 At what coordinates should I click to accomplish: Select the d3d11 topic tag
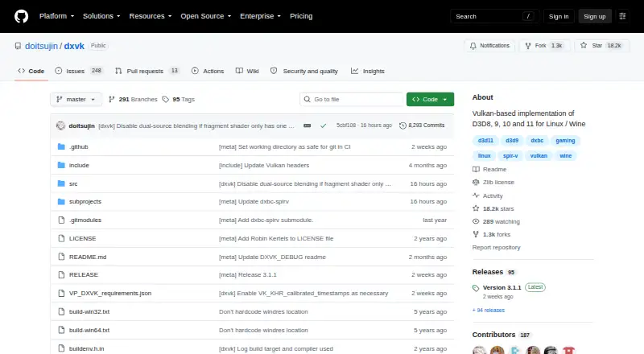[485, 141]
